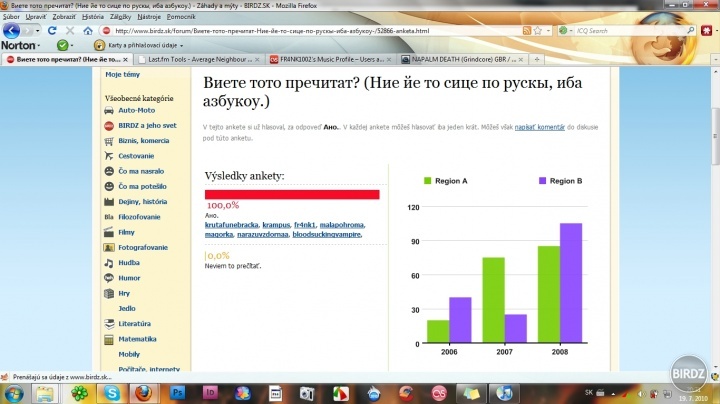Click the Fotografovanie picture icon
Screen dimensions: 720x404
coord(109,248)
